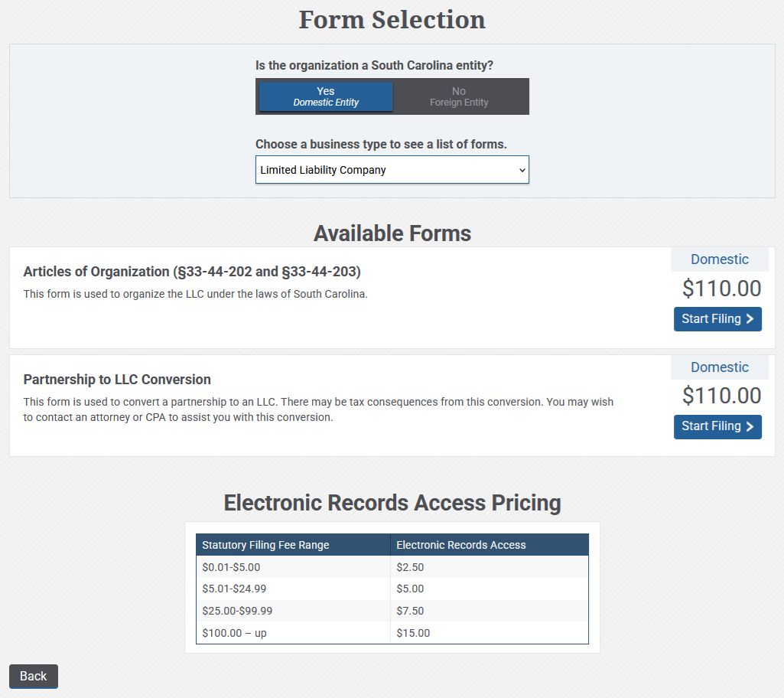The width and height of the screenshot is (784, 698).
Task: Click the Partnership to LLC Conversion title
Action: [117, 380]
